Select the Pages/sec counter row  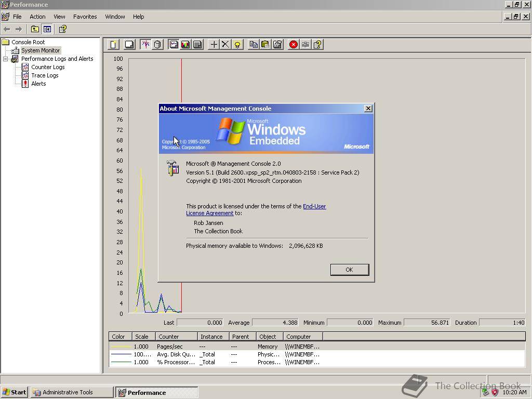317,347
